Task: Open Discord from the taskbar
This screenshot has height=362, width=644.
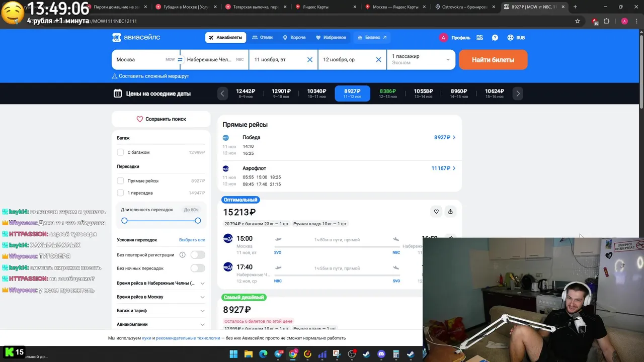Action: click(x=381, y=354)
